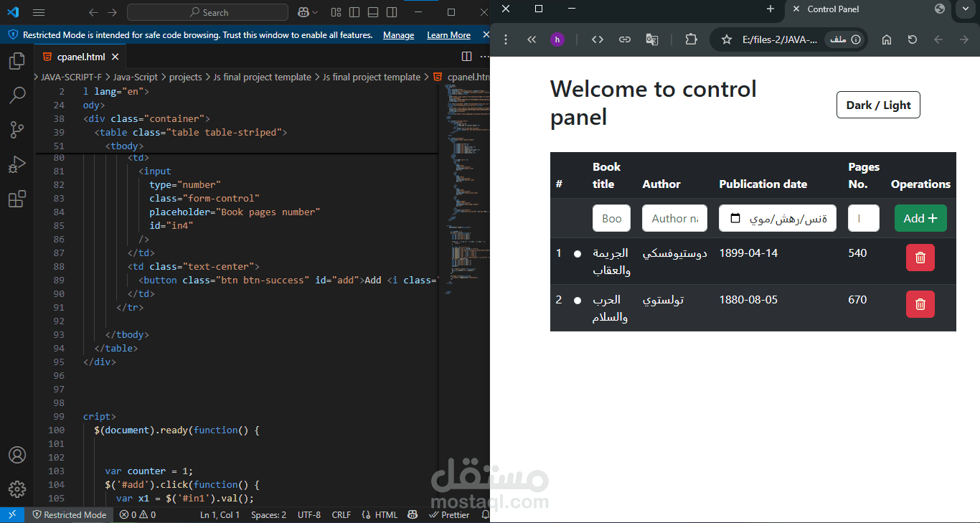The width and height of the screenshot is (980, 523).
Task: Toggle the Dark / Light theme button
Action: [878, 105]
